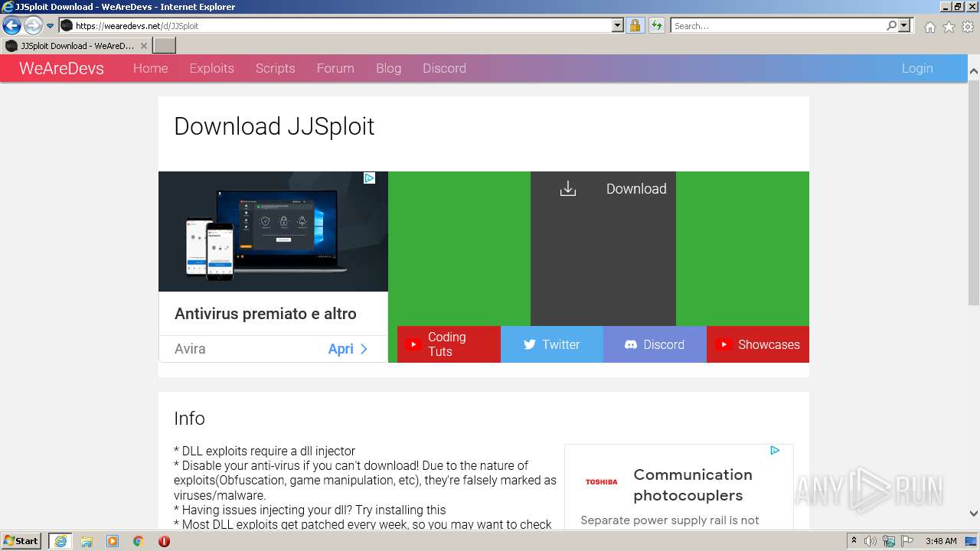
Task: Click the magnifier search icon
Action: (892, 25)
